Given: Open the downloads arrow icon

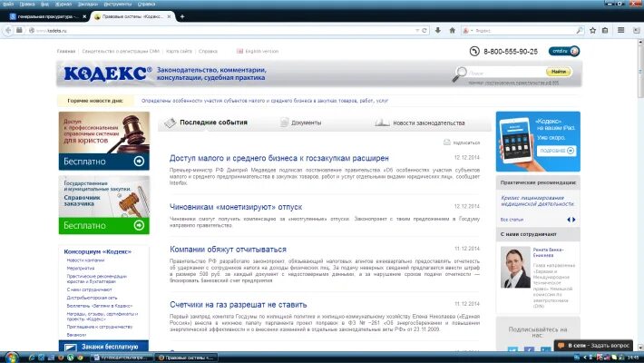Looking at the screenshot, I should [438, 31].
